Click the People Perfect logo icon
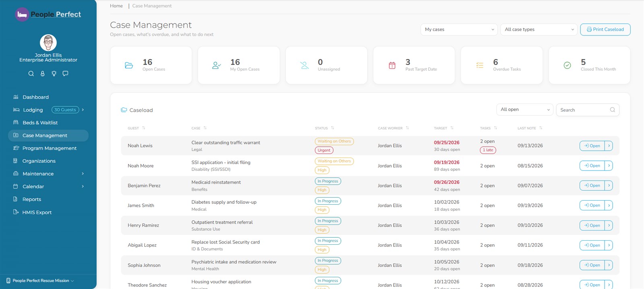644x289 pixels. coord(22,15)
